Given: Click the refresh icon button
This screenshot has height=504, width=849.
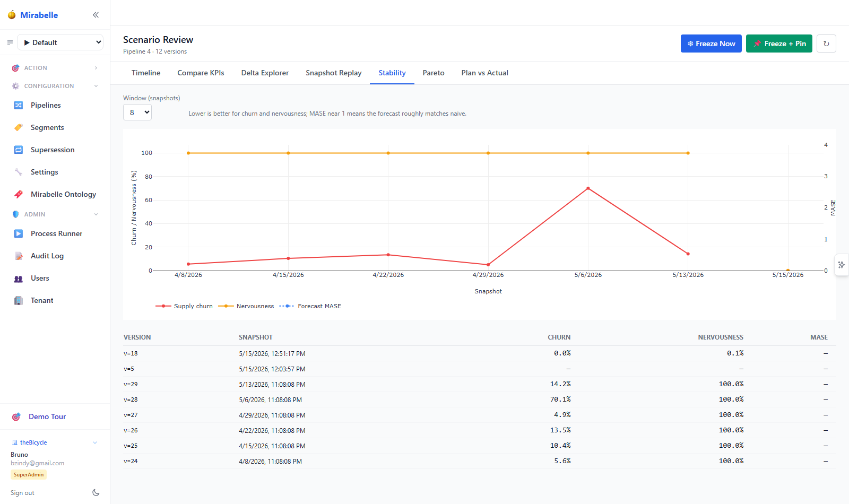Looking at the screenshot, I should tap(826, 44).
